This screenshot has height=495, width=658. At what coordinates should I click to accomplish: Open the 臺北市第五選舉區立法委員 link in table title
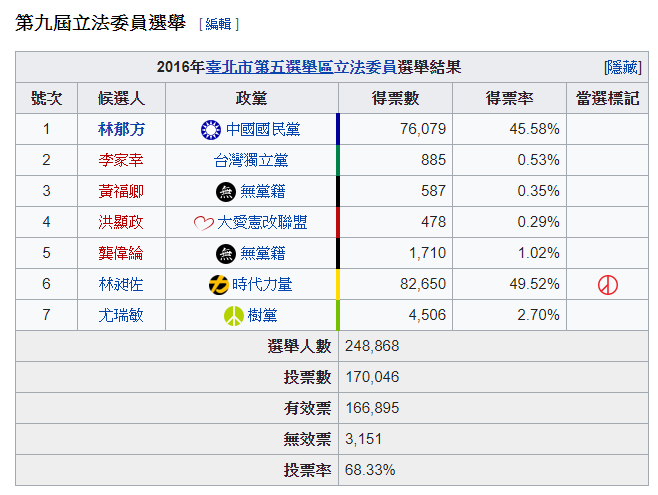[x=301, y=67]
